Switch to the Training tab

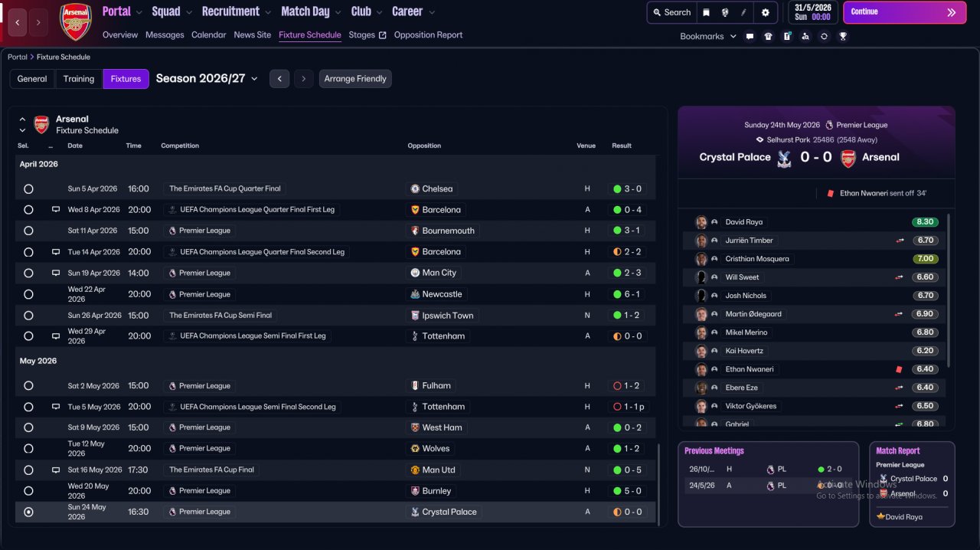(79, 79)
